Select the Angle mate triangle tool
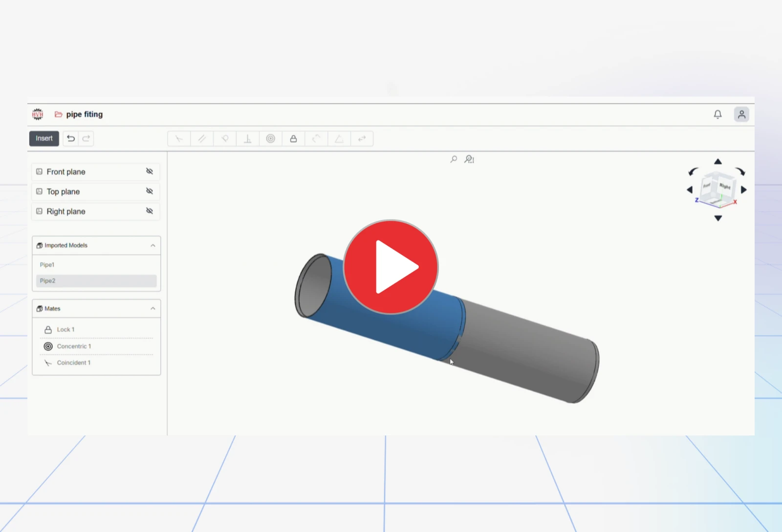This screenshot has height=532, width=782. 339,139
